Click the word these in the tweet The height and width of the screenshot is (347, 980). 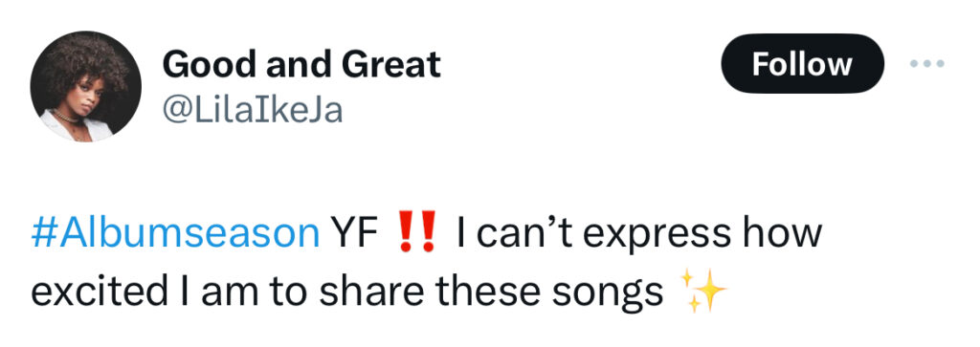(x=479, y=291)
